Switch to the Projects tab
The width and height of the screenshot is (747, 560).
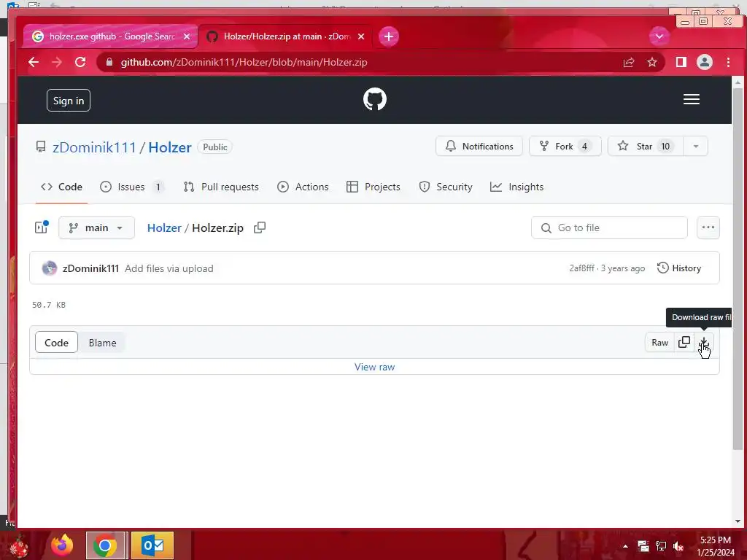tap(373, 187)
